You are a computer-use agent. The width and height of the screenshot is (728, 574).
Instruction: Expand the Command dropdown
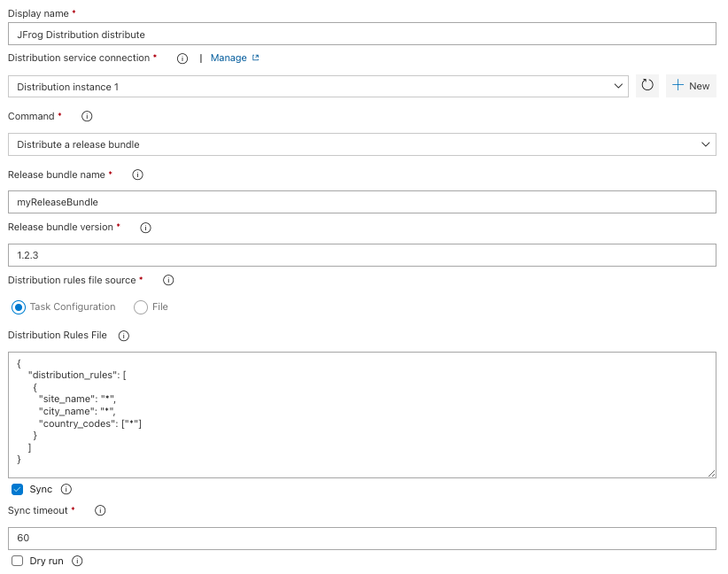706,143
